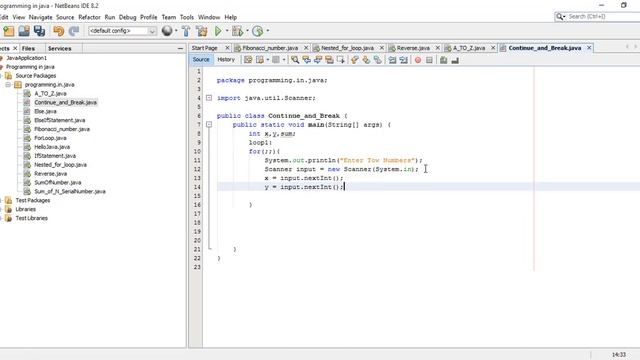This screenshot has height=360, width=640.
Task: Open the Refactor menu
Action: 89,17
